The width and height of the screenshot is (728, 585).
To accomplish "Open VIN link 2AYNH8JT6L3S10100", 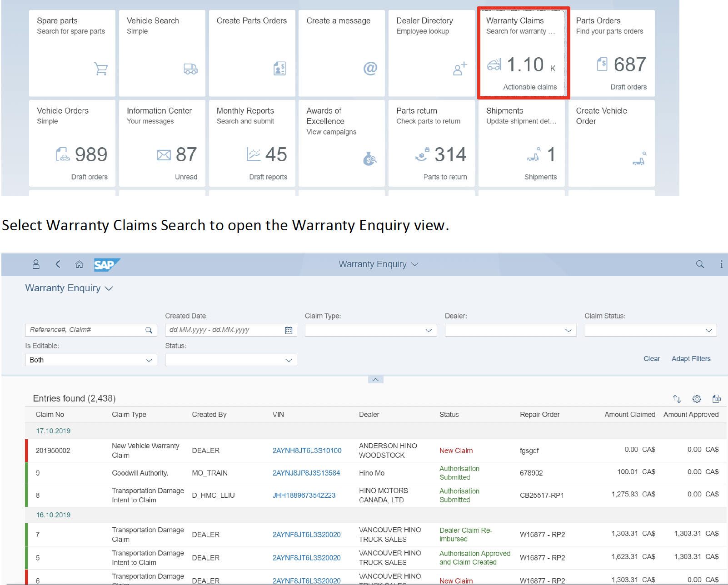I will pos(307,451).
